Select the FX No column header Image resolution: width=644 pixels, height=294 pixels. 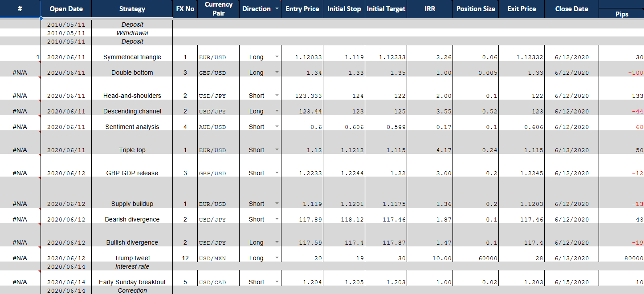(x=185, y=9)
